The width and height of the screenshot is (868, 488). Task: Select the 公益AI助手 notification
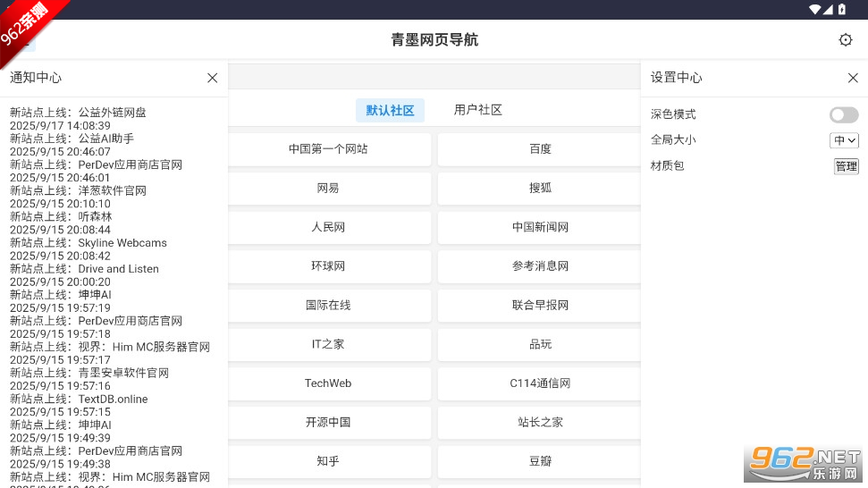tap(72, 139)
